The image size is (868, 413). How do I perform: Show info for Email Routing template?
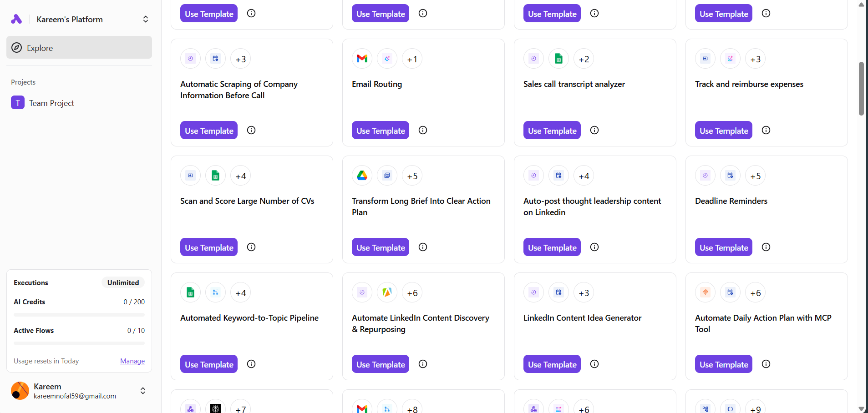(423, 130)
